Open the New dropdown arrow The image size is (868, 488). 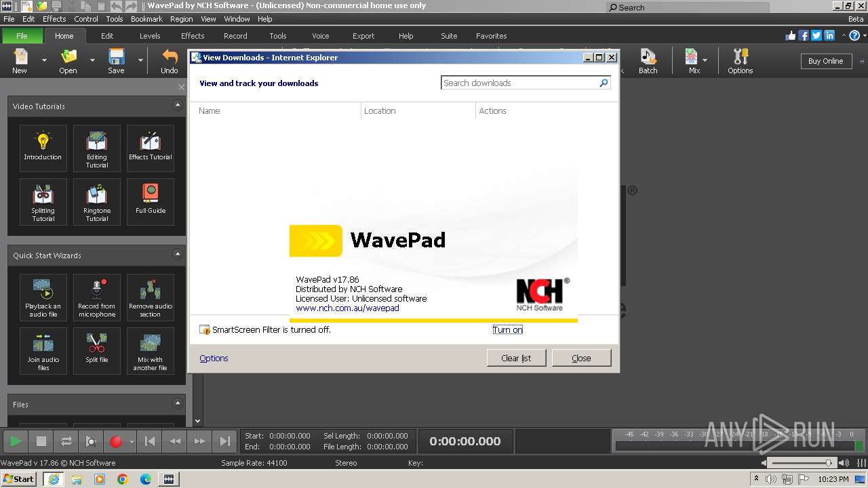(x=44, y=60)
